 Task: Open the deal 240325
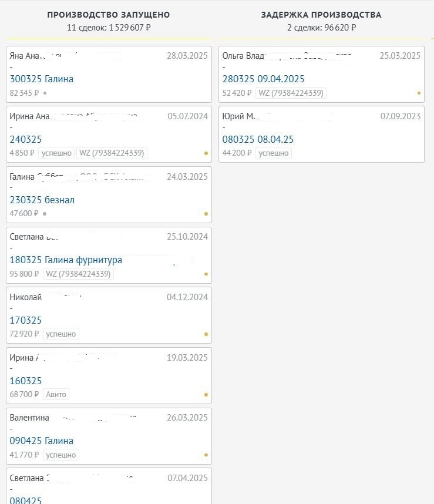pos(26,139)
